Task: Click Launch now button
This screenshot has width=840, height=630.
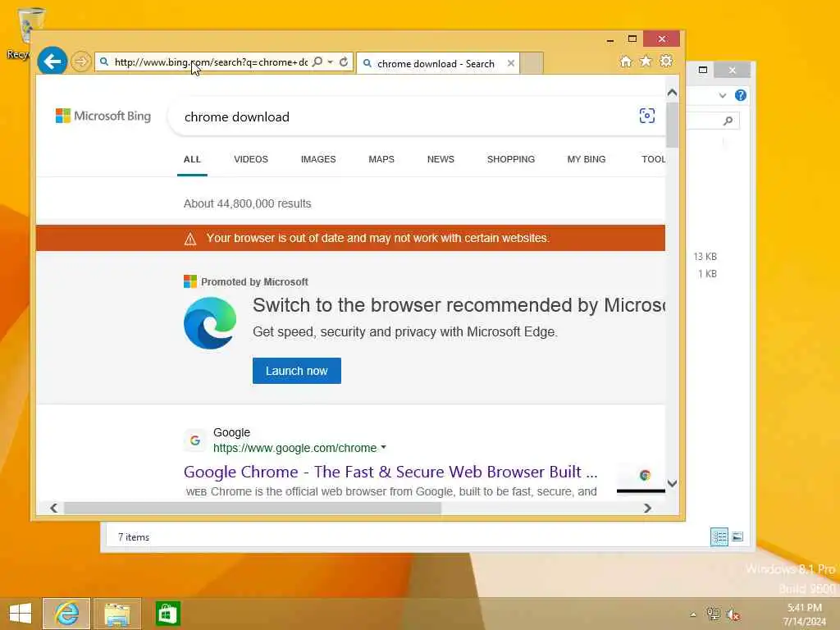Action: [297, 371]
